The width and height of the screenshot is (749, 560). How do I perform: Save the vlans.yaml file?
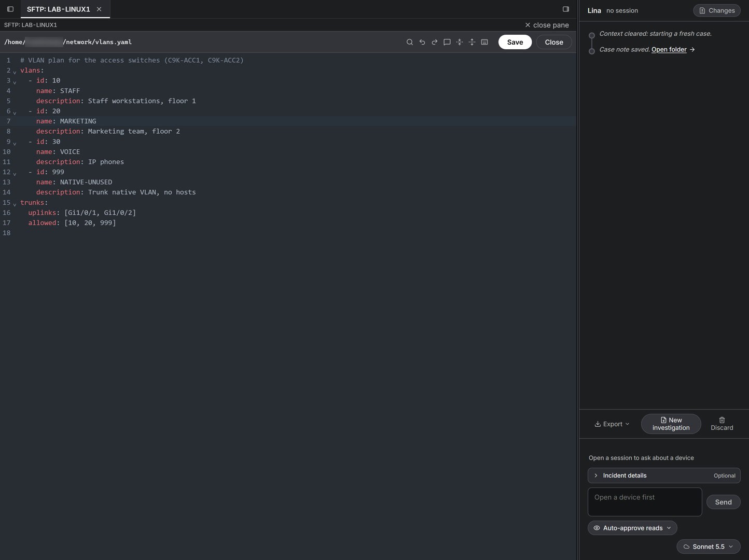tap(515, 42)
